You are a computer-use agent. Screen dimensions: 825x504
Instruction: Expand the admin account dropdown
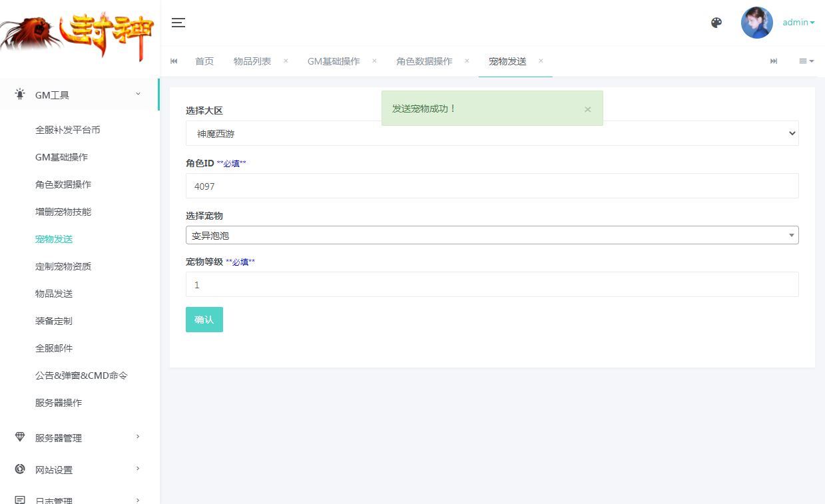tap(798, 22)
